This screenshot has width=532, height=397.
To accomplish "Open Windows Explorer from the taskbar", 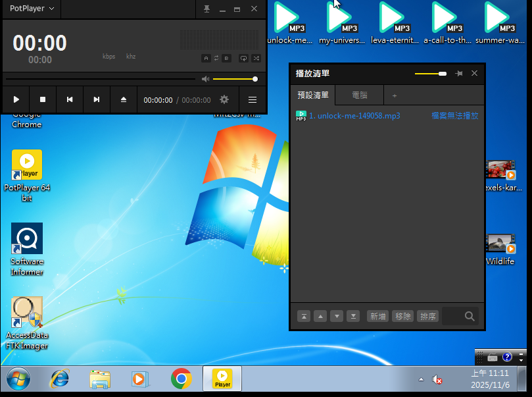I will pyautogui.click(x=100, y=379).
